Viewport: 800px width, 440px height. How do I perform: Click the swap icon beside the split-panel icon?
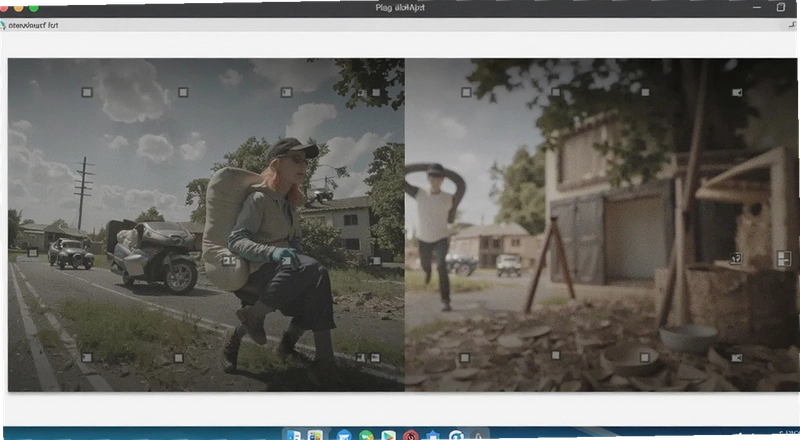(x=735, y=259)
